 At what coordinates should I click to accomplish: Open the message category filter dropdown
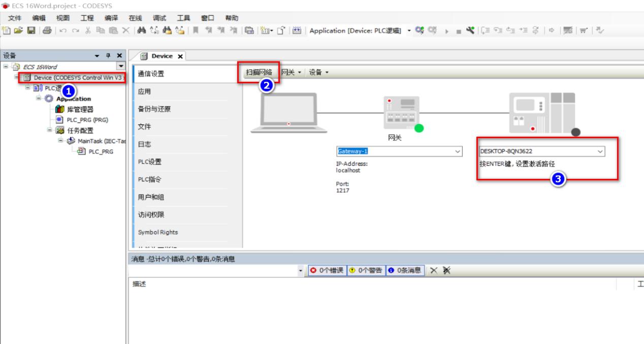pyautogui.click(x=300, y=270)
